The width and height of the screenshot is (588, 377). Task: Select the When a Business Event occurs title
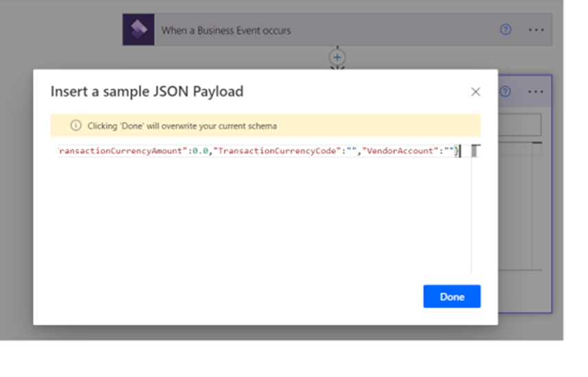coord(226,30)
